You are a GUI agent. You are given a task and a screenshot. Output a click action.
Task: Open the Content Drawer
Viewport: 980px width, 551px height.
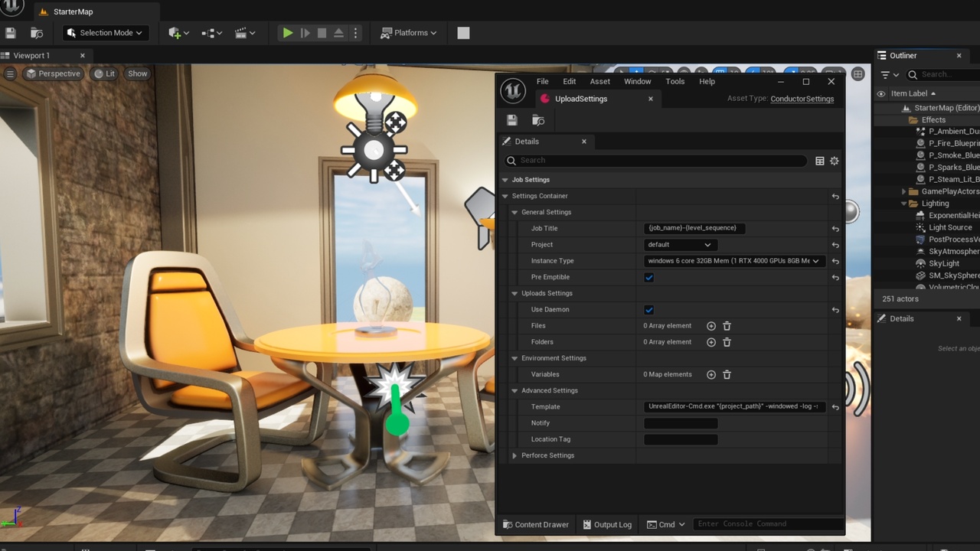(x=536, y=524)
